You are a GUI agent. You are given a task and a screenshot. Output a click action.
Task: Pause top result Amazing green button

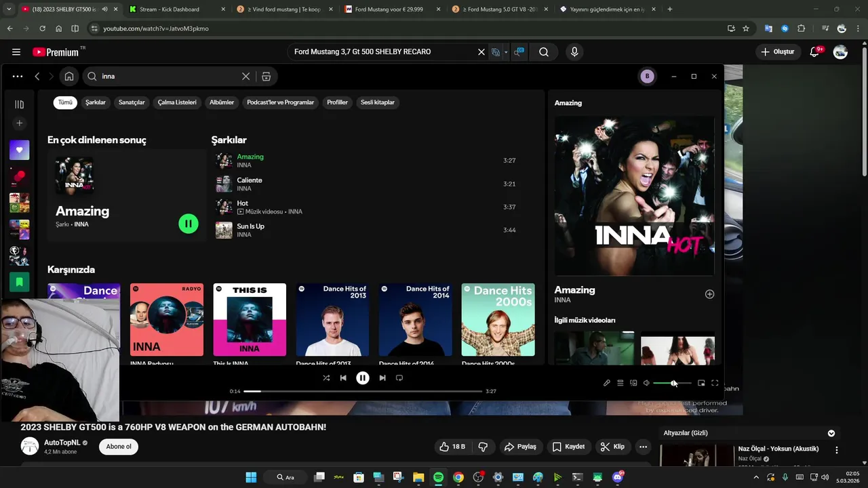click(x=189, y=224)
